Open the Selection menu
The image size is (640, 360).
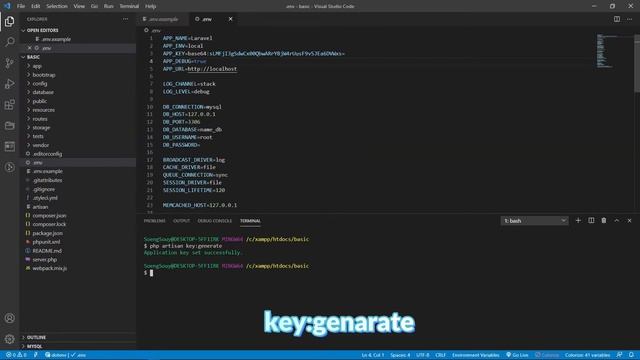[57, 6]
